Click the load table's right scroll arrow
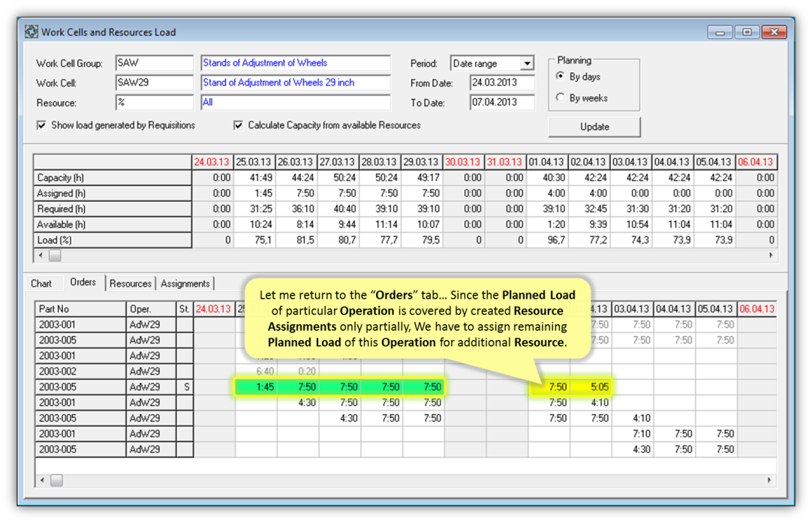The image size is (812, 523). (x=771, y=255)
